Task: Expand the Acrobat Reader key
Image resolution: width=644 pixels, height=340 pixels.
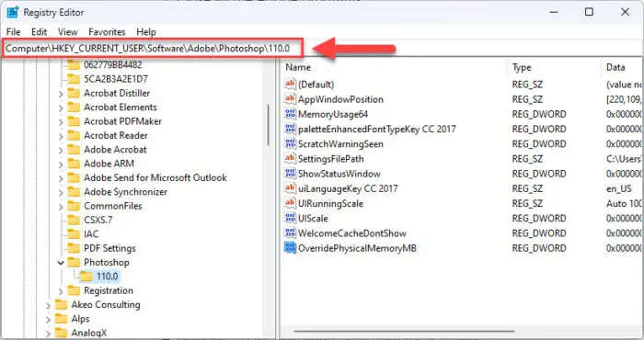Action: coord(61,136)
